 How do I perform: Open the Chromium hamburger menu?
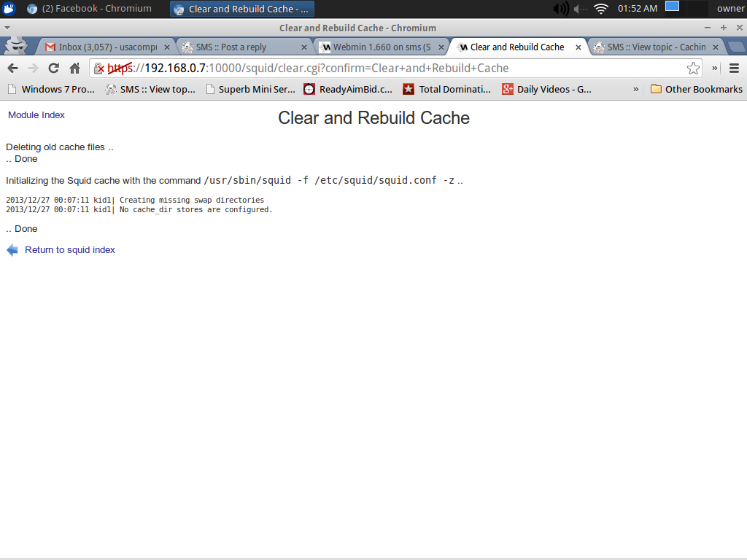(x=734, y=69)
